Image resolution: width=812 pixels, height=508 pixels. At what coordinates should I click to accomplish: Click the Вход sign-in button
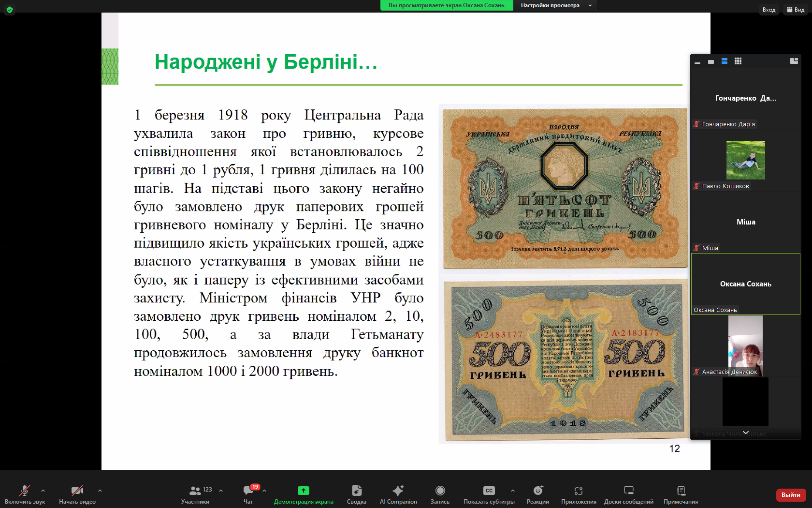coord(768,10)
